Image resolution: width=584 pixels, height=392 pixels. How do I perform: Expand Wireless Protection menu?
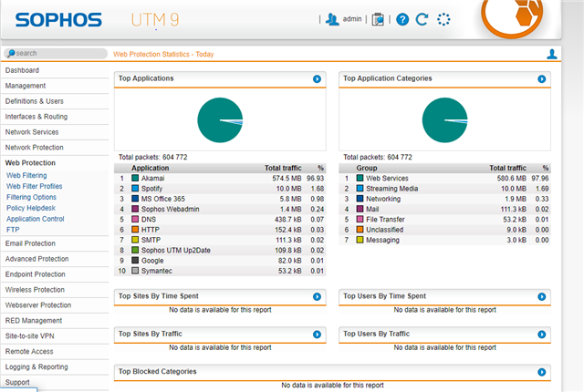pos(55,290)
